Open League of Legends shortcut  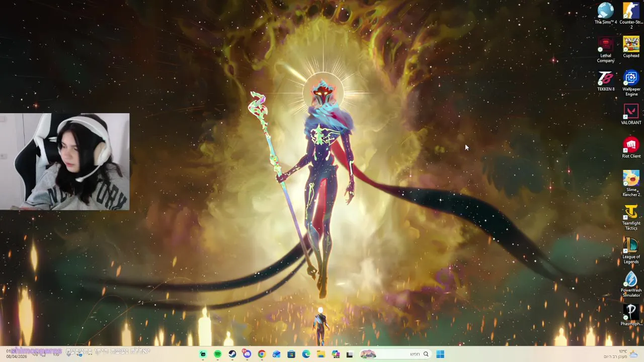(x=631, y=251)
